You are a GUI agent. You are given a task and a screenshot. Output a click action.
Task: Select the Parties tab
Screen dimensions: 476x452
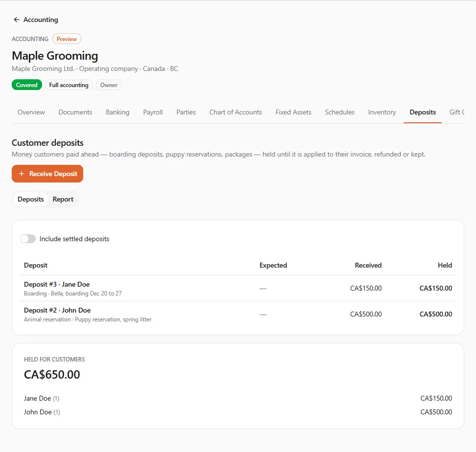tap(186, 113)
